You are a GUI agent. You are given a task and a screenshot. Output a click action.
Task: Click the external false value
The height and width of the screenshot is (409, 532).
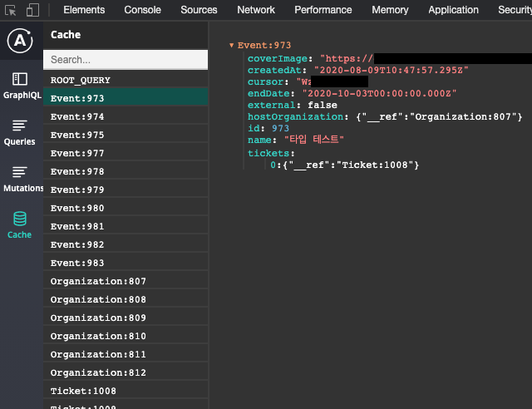[x=323, y=106]
